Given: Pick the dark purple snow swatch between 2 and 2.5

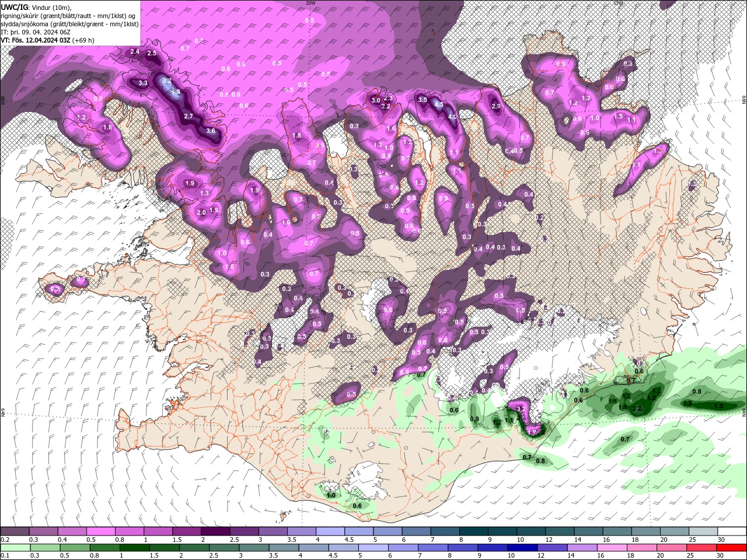Looking at the screenshot, I should coord(215,531).
